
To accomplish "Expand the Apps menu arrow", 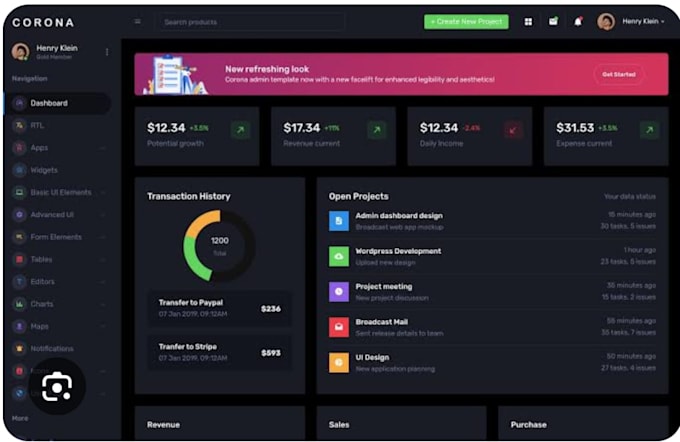I will (x=103, y=148).
